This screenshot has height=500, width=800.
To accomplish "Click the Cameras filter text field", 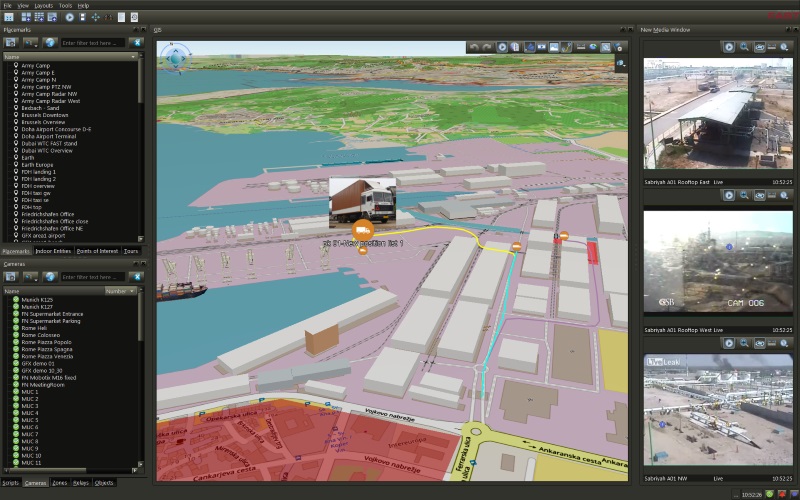I will (x=93, y=277).
